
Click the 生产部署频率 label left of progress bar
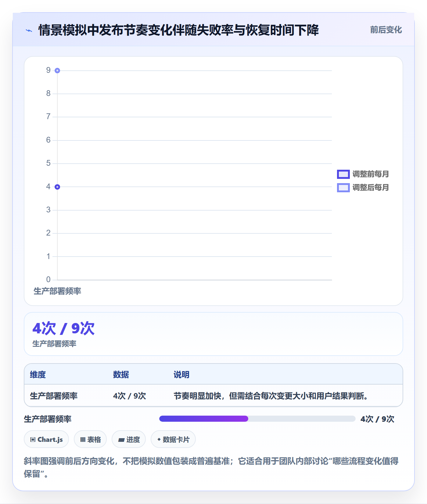[48, 419]
